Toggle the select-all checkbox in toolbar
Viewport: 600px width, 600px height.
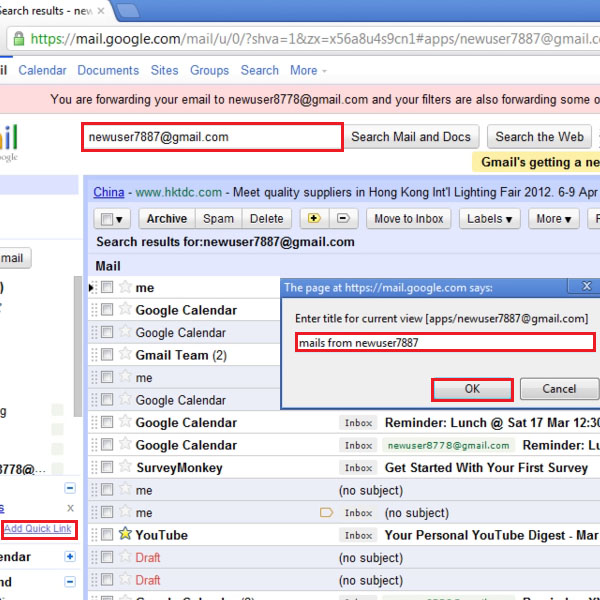106,219
